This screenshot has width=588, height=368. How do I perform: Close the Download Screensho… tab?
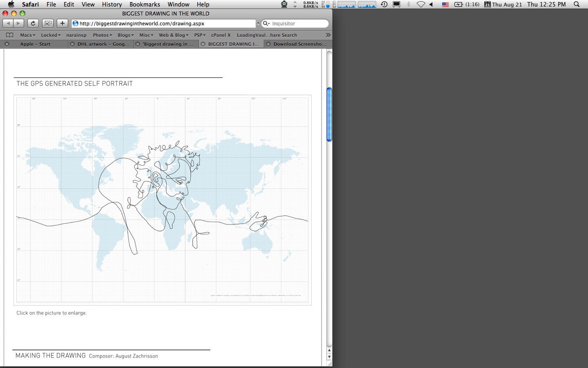tap(268, 44)
